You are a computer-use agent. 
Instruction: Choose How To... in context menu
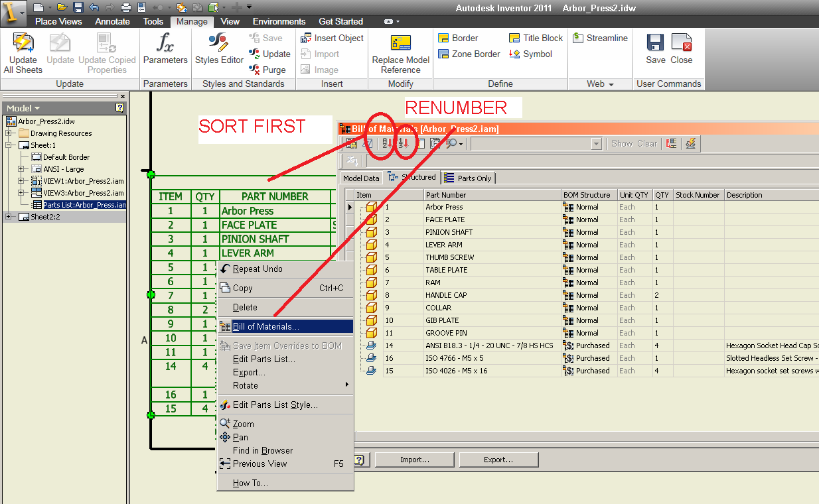286,483
